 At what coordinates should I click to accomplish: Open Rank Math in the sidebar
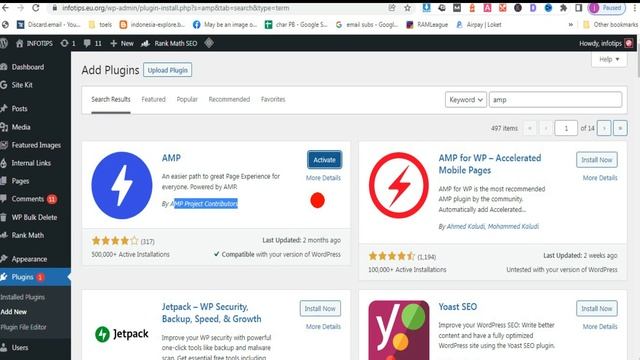tap(27, 235)
